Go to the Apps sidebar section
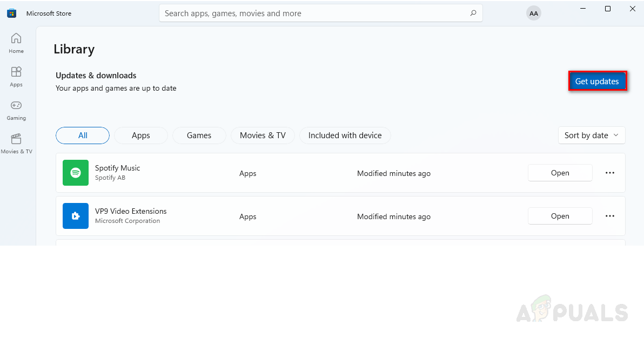The image size is (644, 339). coord(16,72)
